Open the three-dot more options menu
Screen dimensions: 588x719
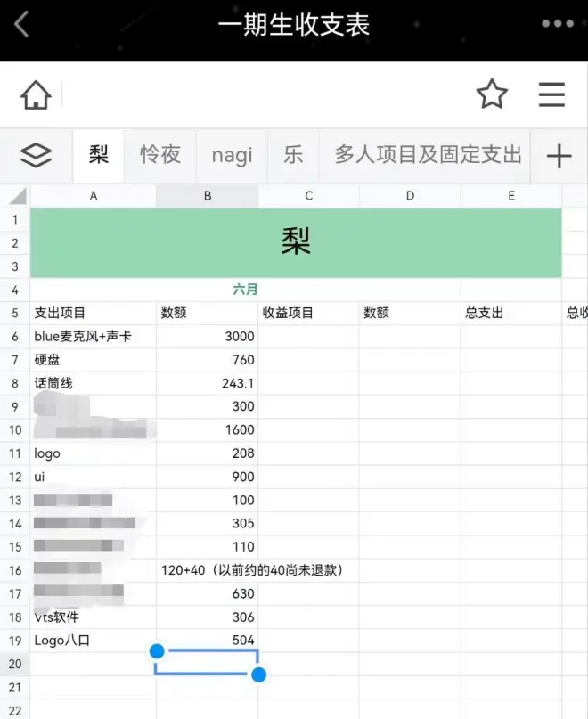558,24
